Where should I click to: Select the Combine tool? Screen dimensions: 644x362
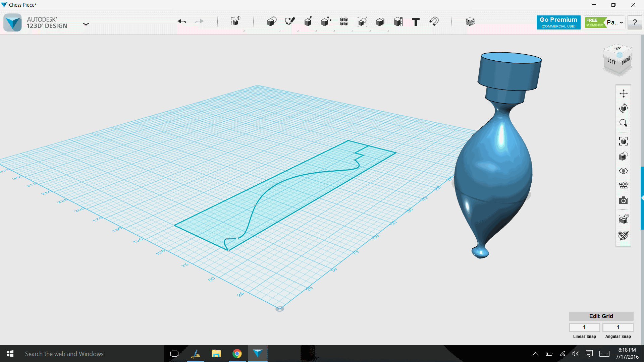point(380,21)
